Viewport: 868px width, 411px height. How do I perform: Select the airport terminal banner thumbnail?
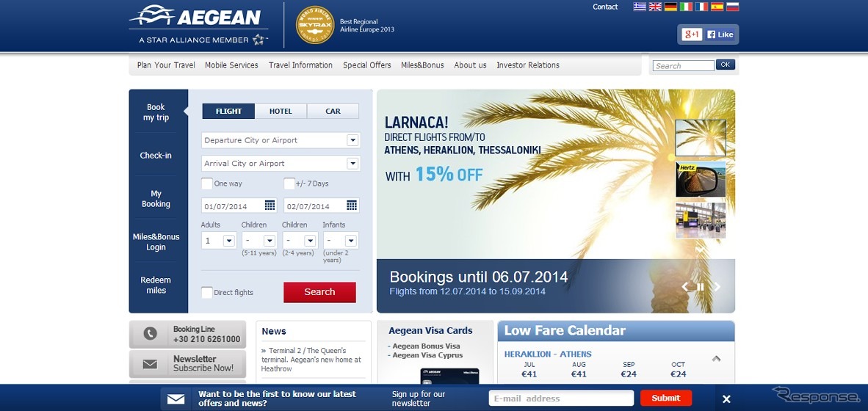pyautogui.click(x=701, y=220)
